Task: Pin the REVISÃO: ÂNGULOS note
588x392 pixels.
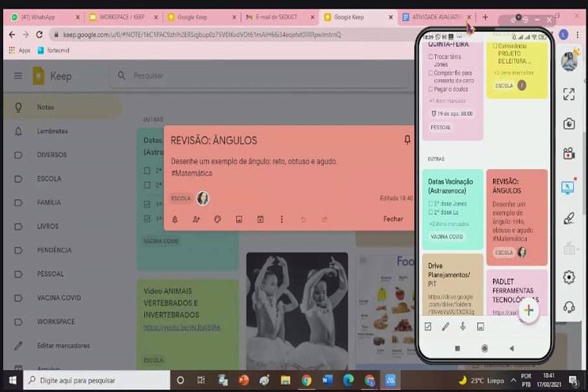Action: click(407, 140)
